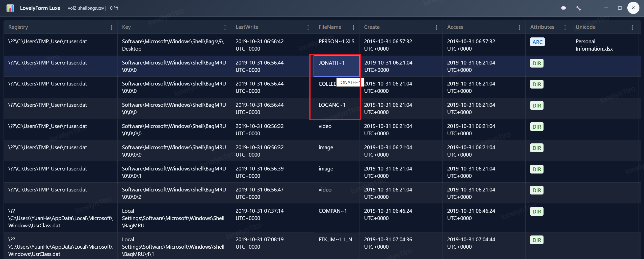Sort by the Key column arrows

click(225, 27)
